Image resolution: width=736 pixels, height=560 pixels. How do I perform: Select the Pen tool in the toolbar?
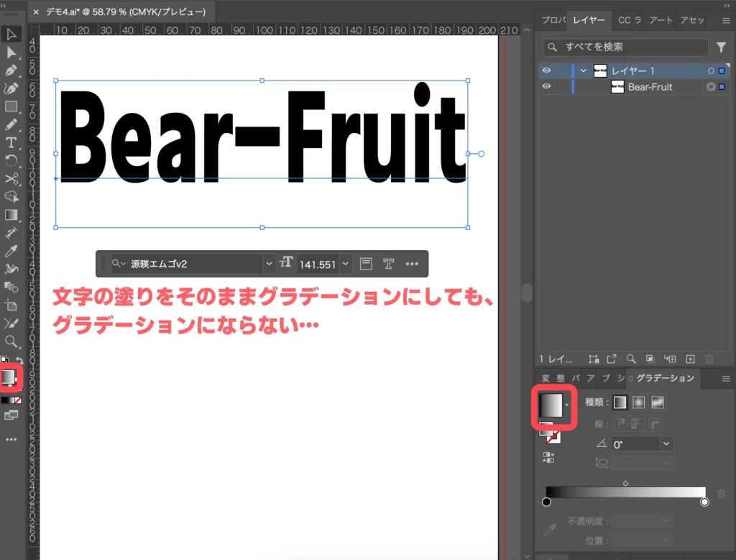[x=11, y=70]
